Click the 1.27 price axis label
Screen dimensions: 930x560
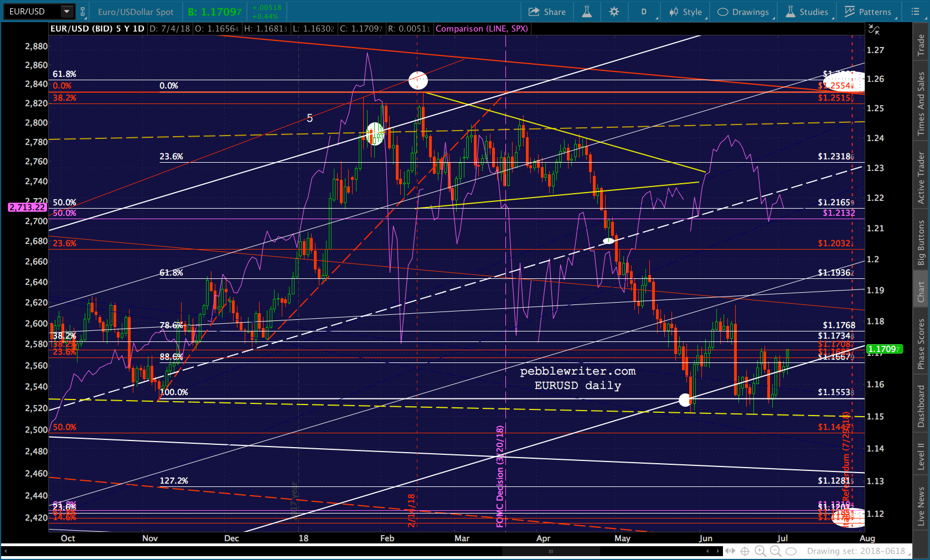[x=875, y=50]
